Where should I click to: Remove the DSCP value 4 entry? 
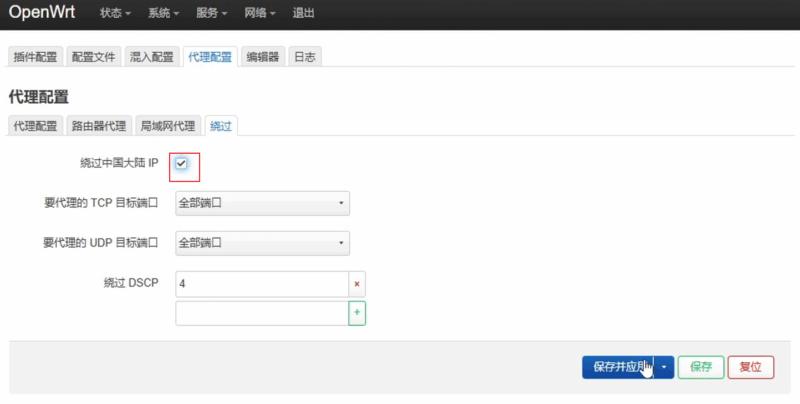click(x=358, y=284)
